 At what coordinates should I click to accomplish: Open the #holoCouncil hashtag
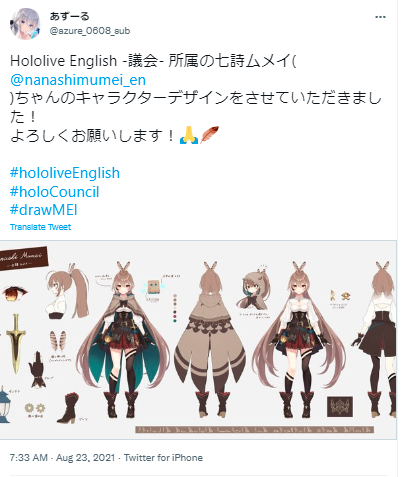point(55,192)
